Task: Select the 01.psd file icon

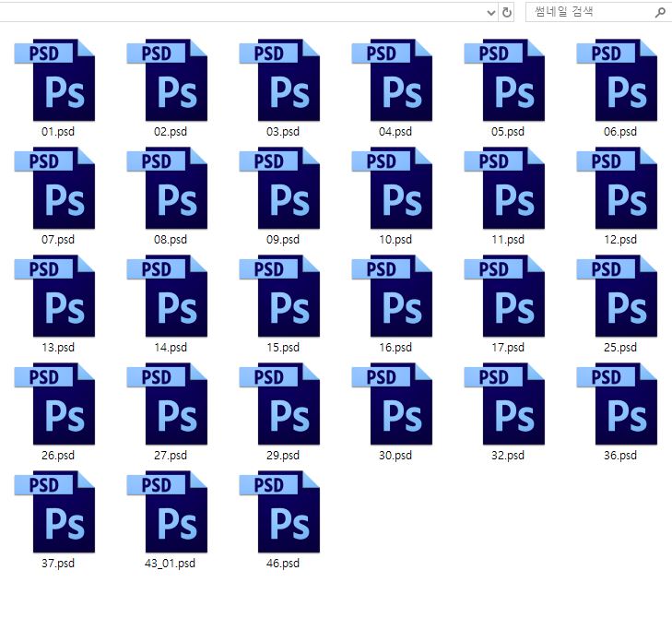Action: pos(54,80)
